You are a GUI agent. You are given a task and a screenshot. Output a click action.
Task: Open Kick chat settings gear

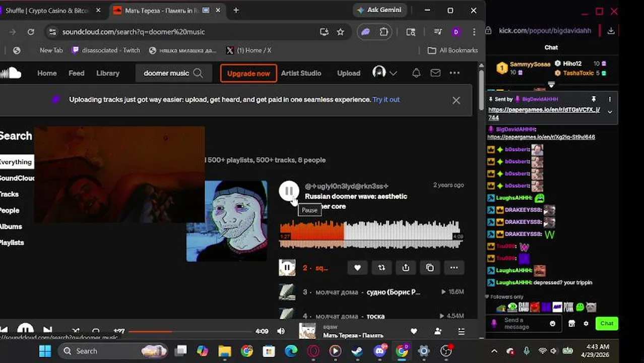(586, 323)
